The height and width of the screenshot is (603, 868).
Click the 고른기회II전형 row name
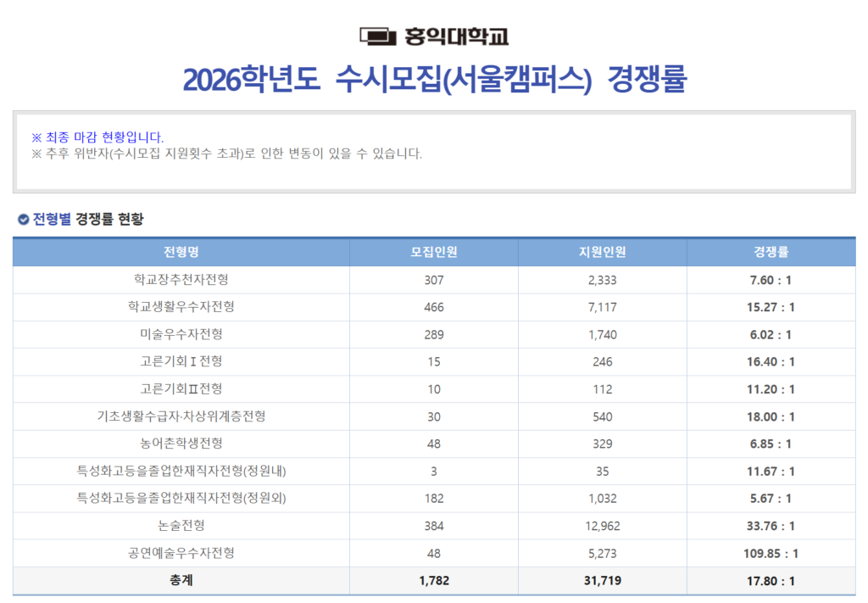point(181,388)
